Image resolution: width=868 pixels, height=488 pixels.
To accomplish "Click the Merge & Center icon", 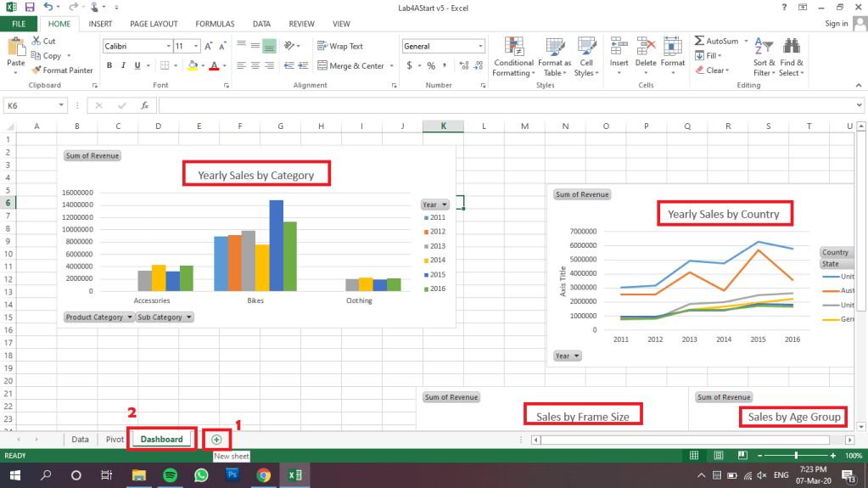I will pyautogui.click(x=322, y=66).
